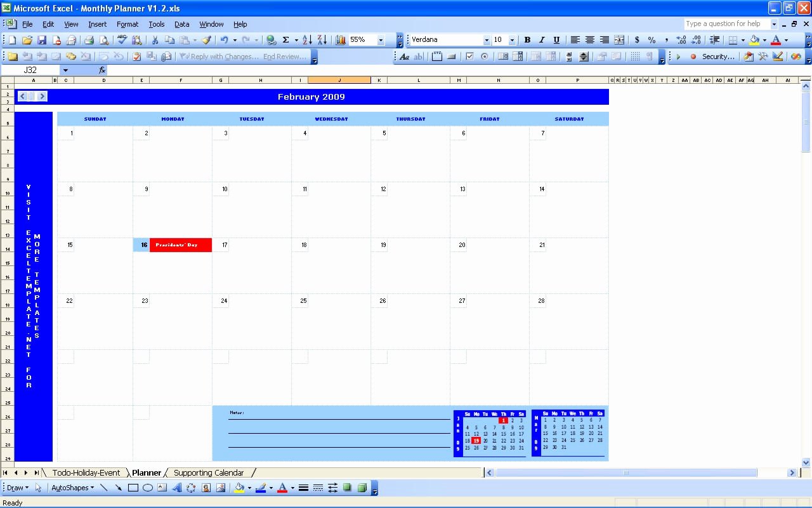The width and height of the screenshot is (812, 508).
Task: Click the AutoSum sigma icon
Action: point(285,40)
